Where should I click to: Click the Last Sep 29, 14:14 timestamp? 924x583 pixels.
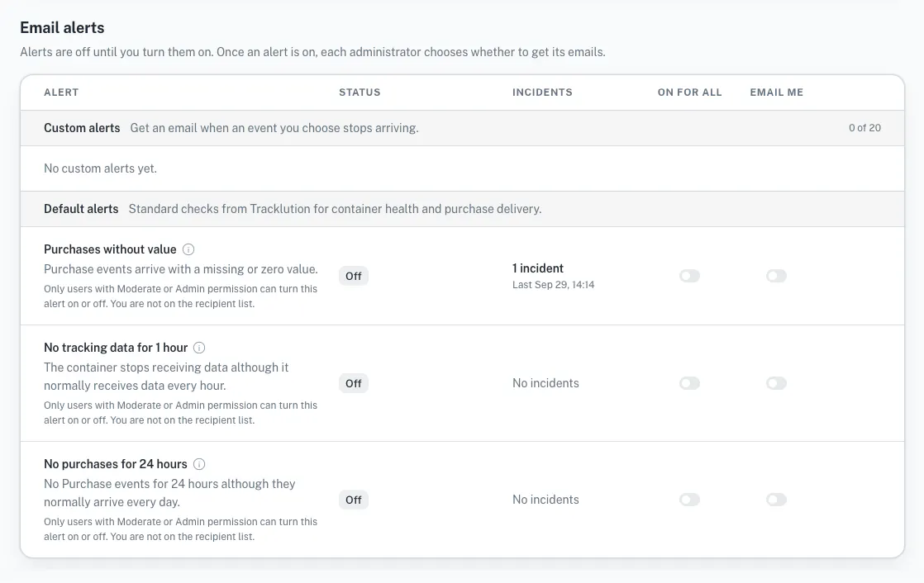point(554,285)
